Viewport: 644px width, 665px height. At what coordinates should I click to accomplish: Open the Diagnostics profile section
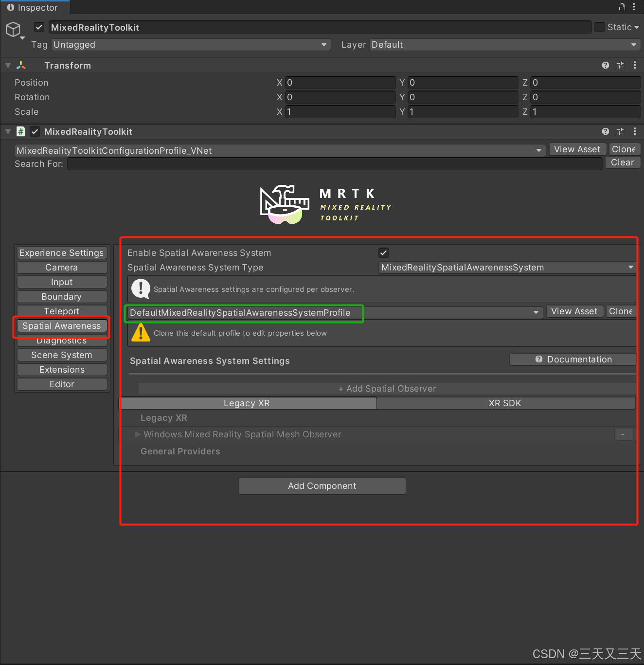click(x=62, y=341)
